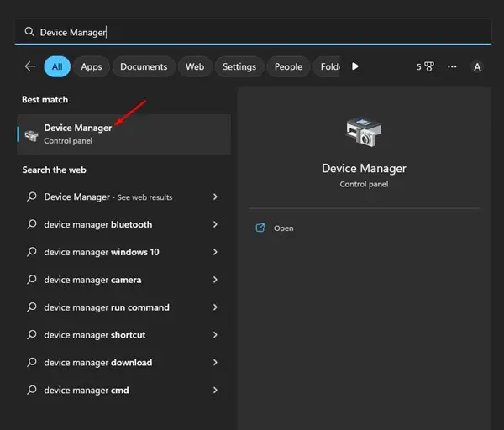504x430 pixels.
Task: Expand the device manager cmd suggestion chevron
Action: point(215,391)
